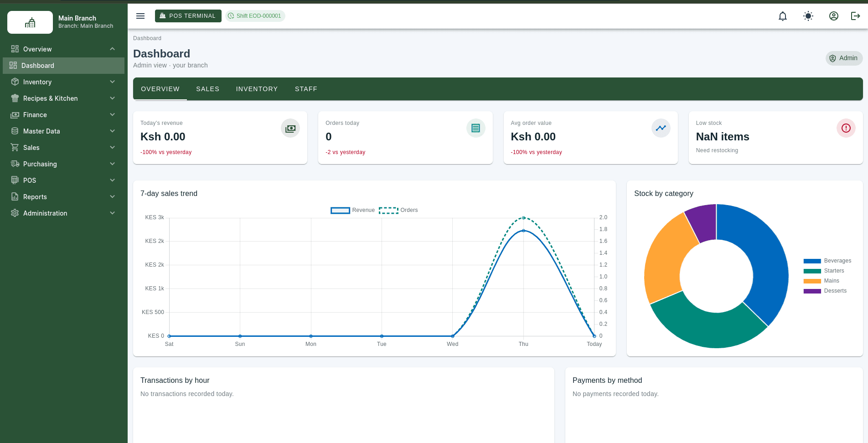Switch to the Staff tab
Screen dimensions: 868x443
point(306,89)
